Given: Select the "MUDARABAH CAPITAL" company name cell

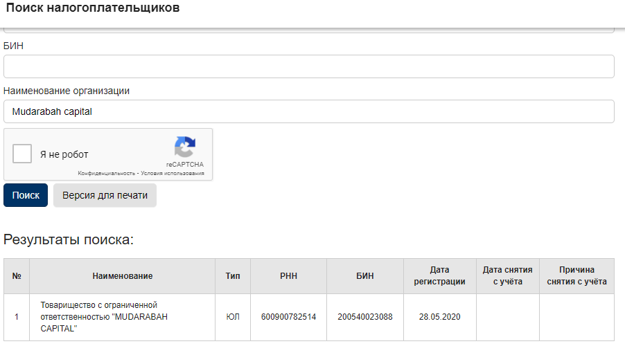Looking at the screenshot, I should [104, 317].
